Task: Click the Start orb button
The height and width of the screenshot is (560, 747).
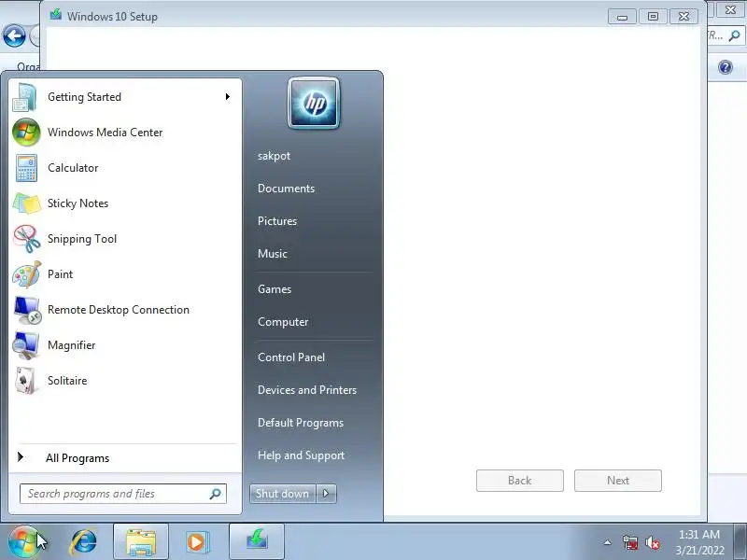Action: tap(25, 542)
